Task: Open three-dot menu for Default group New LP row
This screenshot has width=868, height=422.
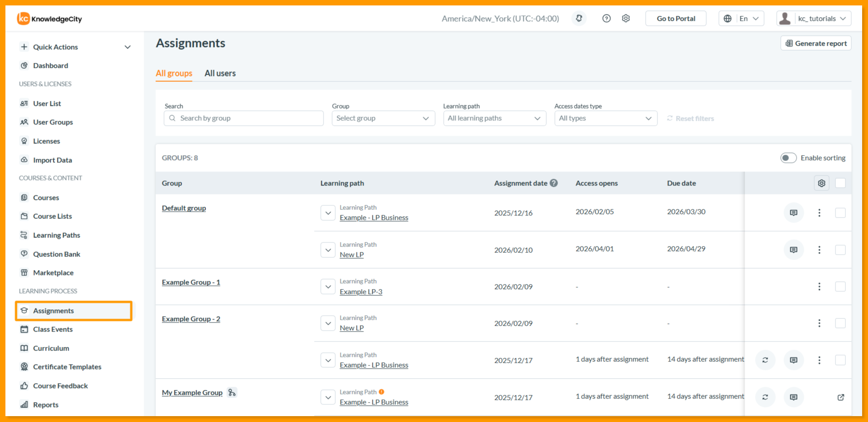Action: (819, 250)
